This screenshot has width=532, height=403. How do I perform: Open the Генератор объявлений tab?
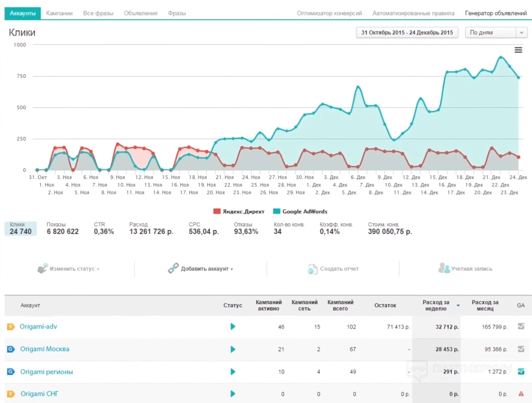click(x=495, y=13)
